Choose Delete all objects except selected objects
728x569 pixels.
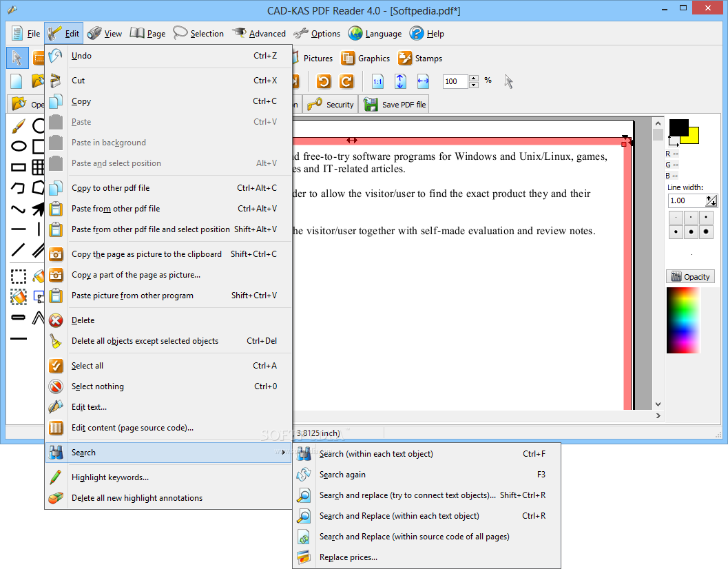pyautogui.click(x=169, y=341)
